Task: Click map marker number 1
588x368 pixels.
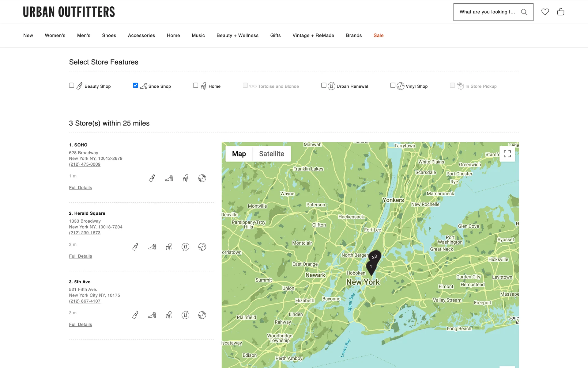Action: tap(371, 267)
